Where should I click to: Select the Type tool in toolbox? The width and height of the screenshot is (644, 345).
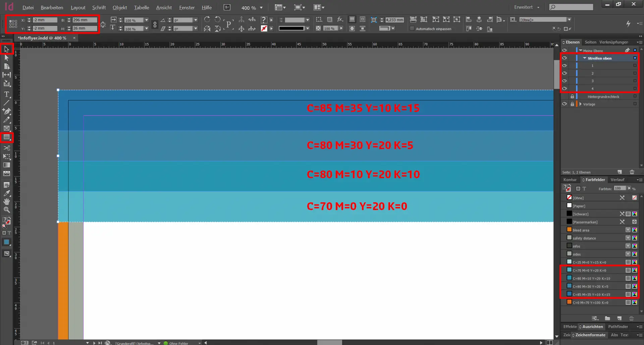[x=6, y=94]
